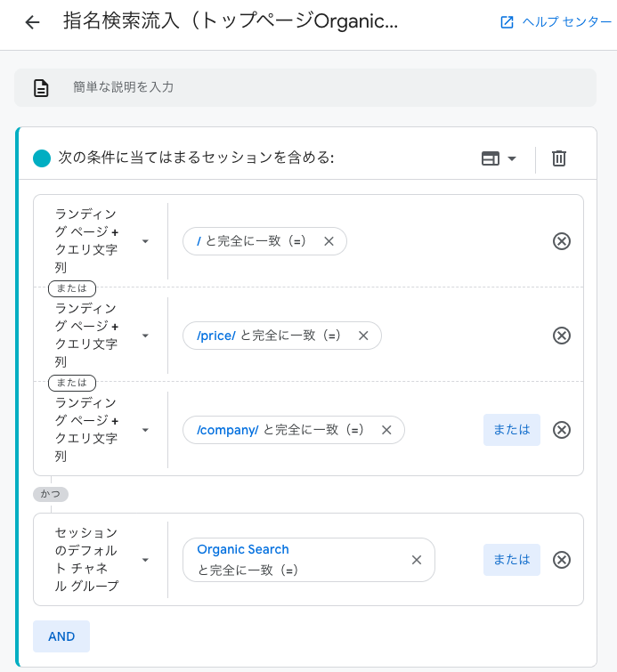Click the teal include-sessions circle indicator
This screenshot has height=672, width=617.
42,158
